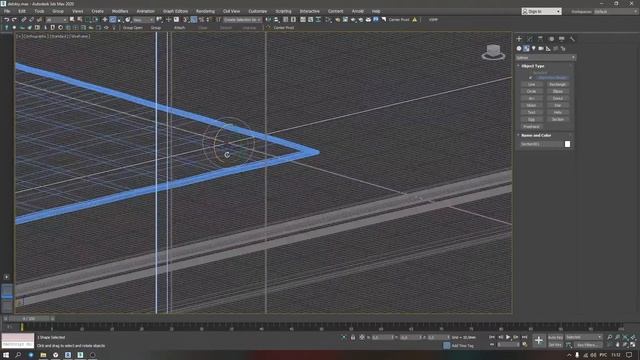Click the Helix shape button
This screenshot has width=640, height=360.
tap(558, 112)
